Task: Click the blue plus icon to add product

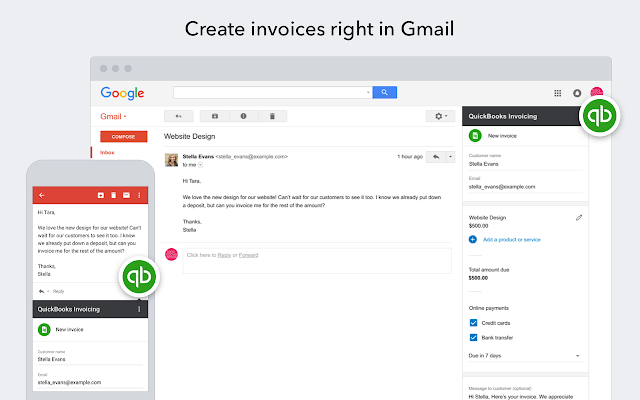Action: [x=473, y=240]
